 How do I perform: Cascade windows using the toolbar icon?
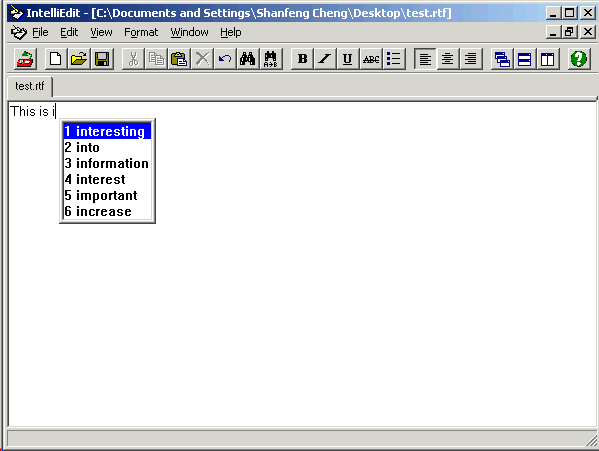coord(502,59)
